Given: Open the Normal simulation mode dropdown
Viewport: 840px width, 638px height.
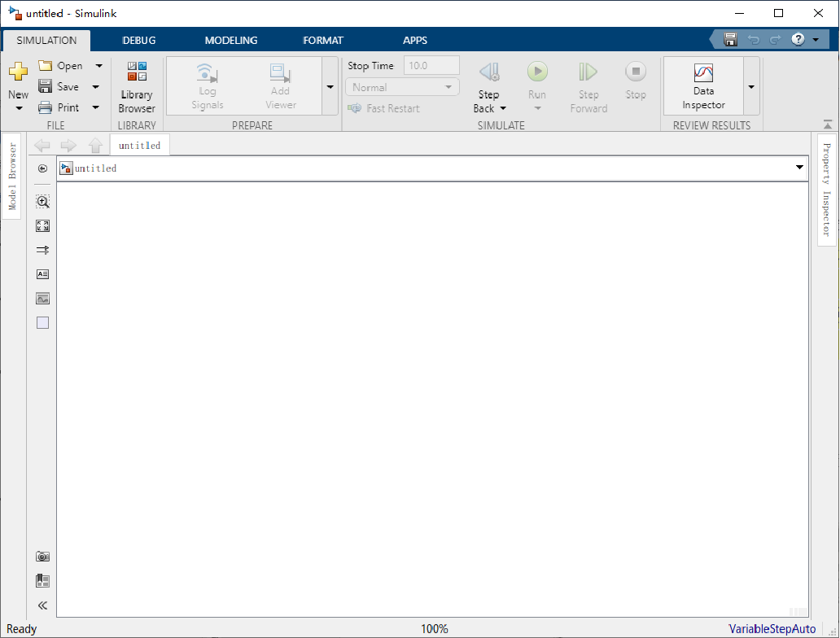Looking at the screenshot, I should tap(402, 87).
